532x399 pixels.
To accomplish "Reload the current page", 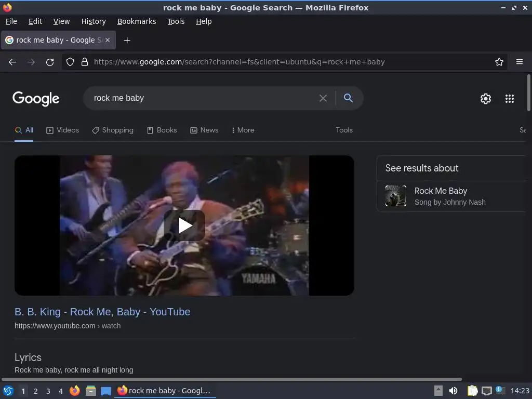I will point(50,62).
